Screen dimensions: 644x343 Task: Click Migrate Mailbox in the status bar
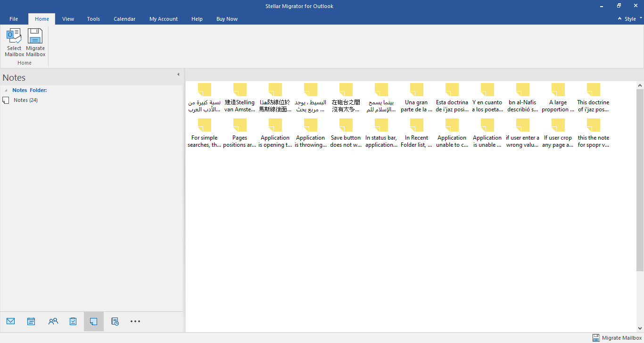pyautogui.click(x=617, y=338)
